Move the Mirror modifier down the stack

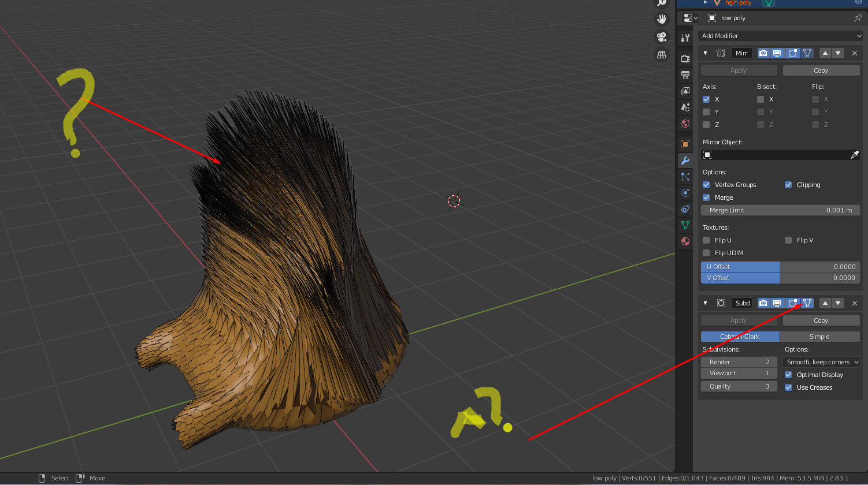tap(839, 53)
